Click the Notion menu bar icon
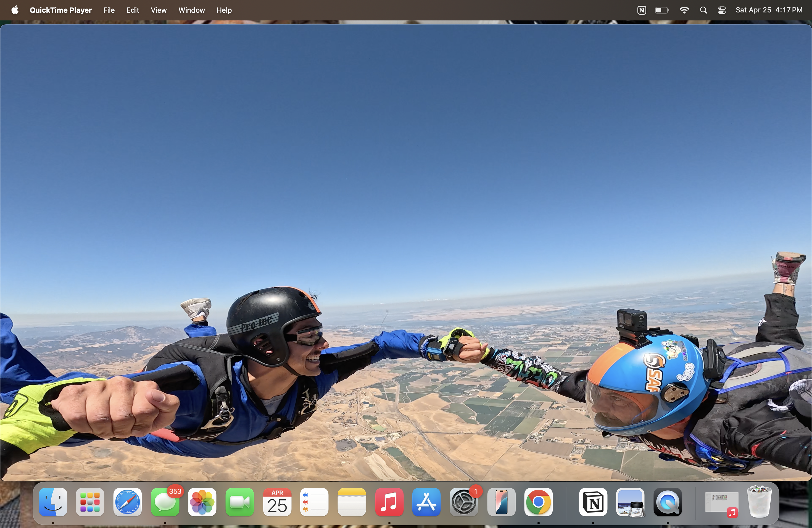 click(642, 10)
